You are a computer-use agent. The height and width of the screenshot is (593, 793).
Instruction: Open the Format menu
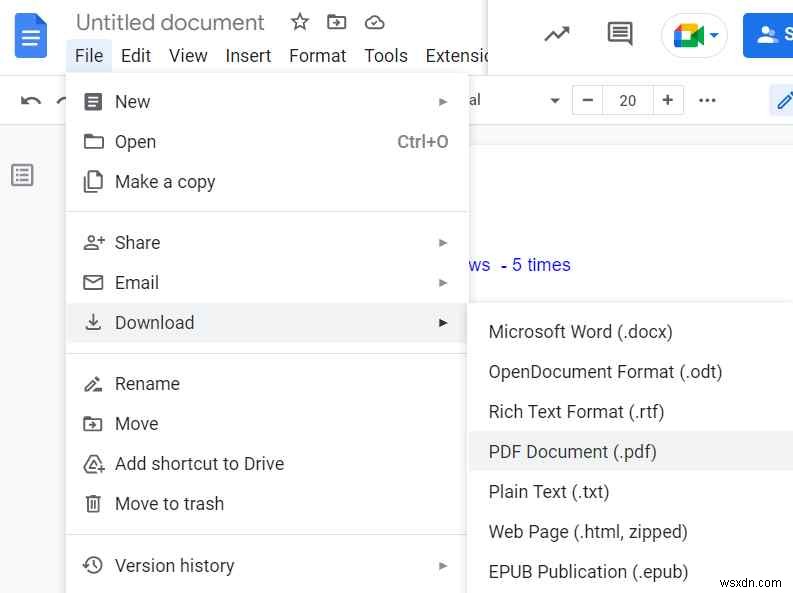tap(318, 56)
